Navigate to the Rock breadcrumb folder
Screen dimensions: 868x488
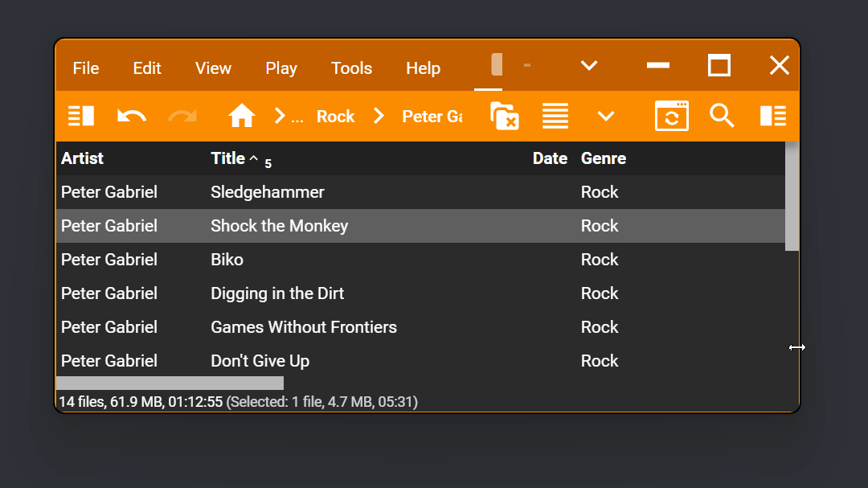tap(335, 117)
